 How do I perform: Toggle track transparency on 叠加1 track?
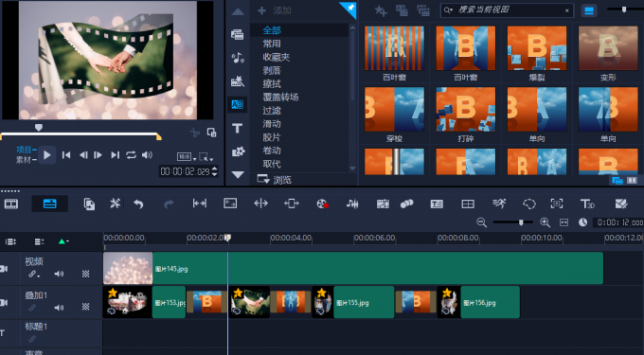[85, 307]
